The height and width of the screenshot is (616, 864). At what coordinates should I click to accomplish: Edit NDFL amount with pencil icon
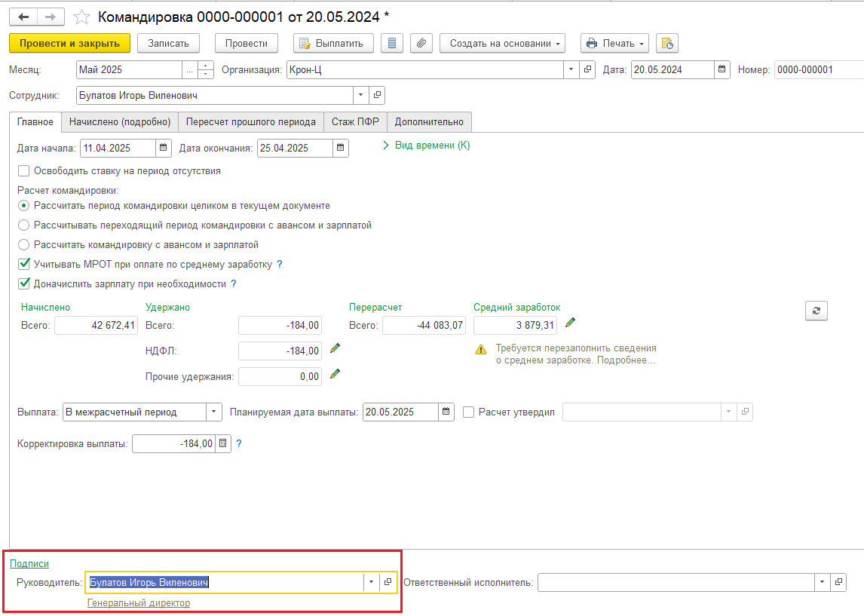(335, 348)
